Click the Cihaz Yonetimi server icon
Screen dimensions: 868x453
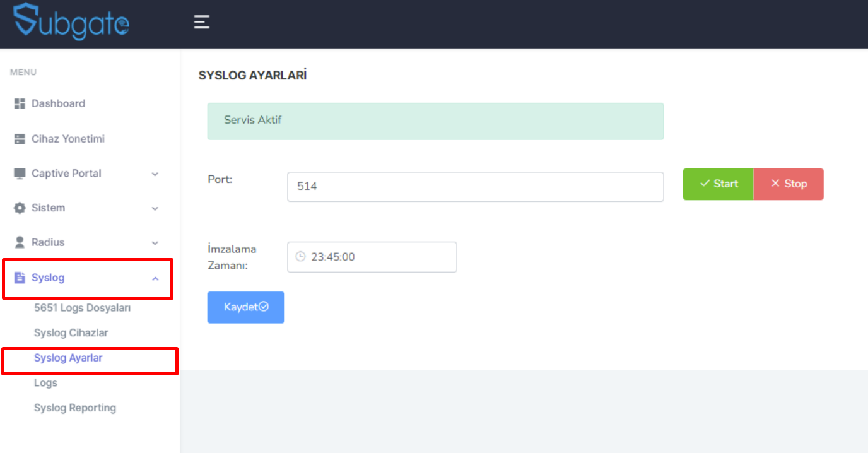(20, 139)
